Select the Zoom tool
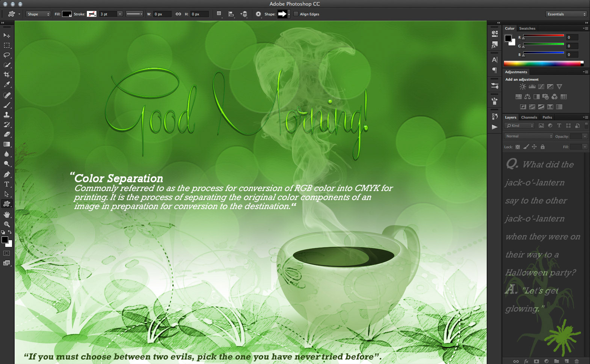Viewport: 590px width, 364px height. 7,224
